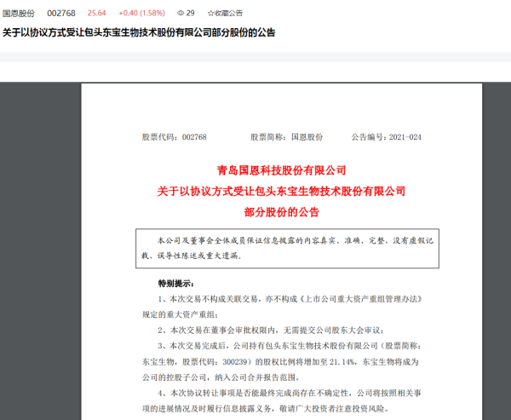This screenshot has width=511, height=420.
Task: Click the stock price 25.64
Action: click(97, 13)
